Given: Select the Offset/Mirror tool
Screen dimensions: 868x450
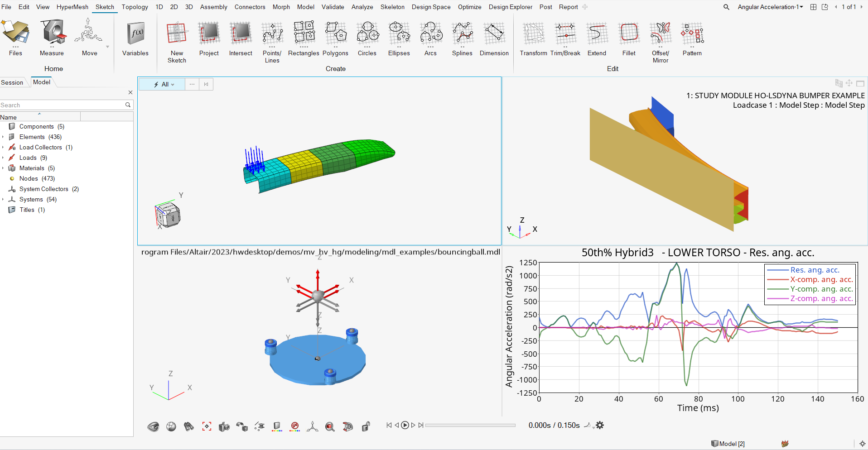Looking at the screenshot, I should pos(660,42).
